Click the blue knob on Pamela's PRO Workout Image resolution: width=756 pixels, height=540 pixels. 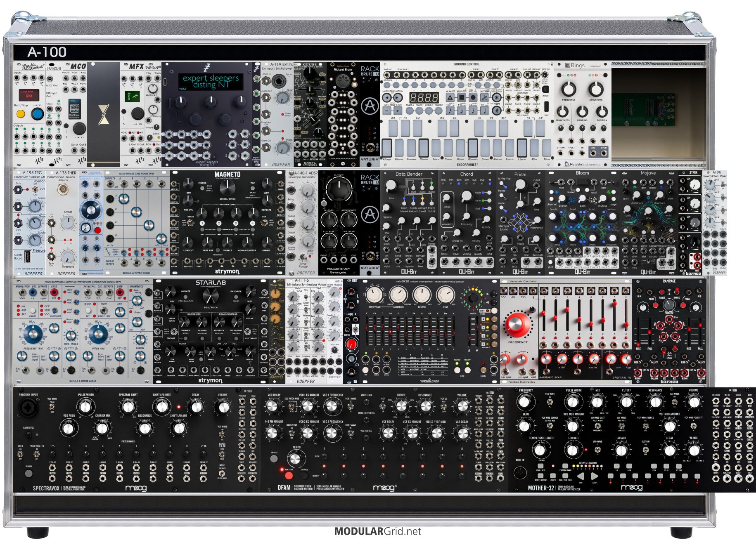click(38, 113)
